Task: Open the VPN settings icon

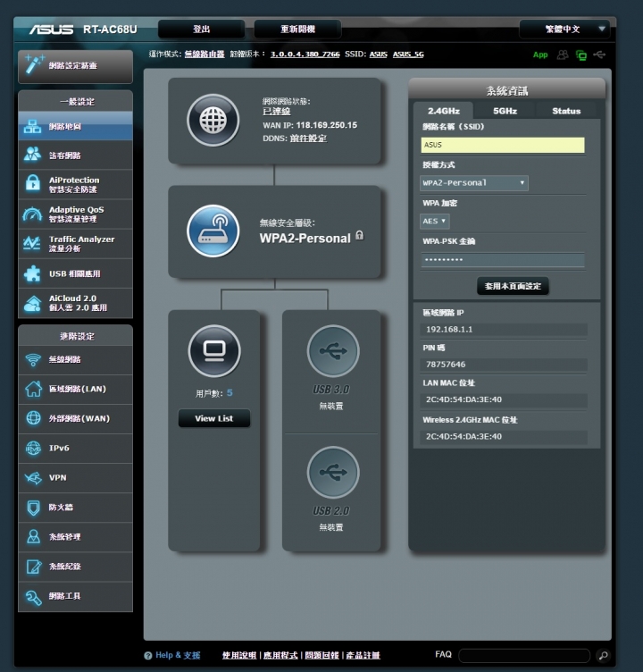Action: (33, 477)
